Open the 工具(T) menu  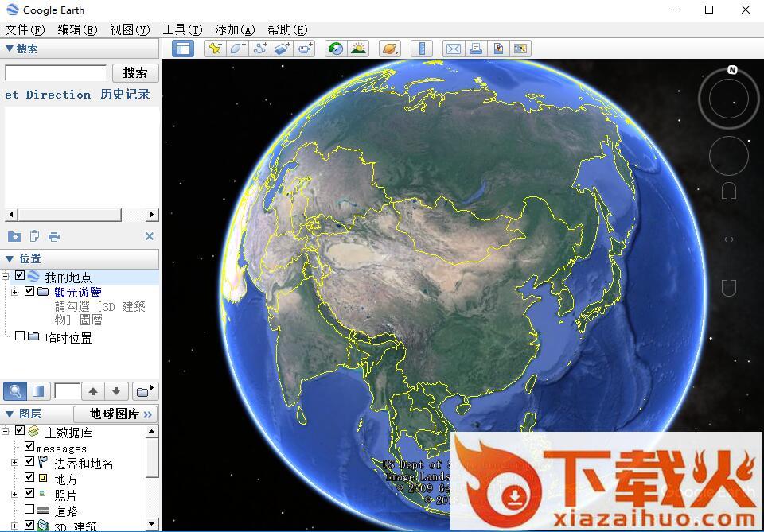pyautogui.click(x=182, y=29)
